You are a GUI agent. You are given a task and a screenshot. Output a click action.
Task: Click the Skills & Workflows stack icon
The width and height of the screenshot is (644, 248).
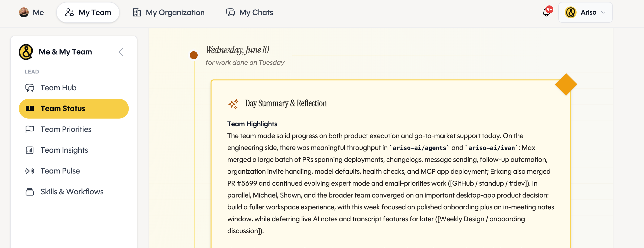tap(30, 192)
